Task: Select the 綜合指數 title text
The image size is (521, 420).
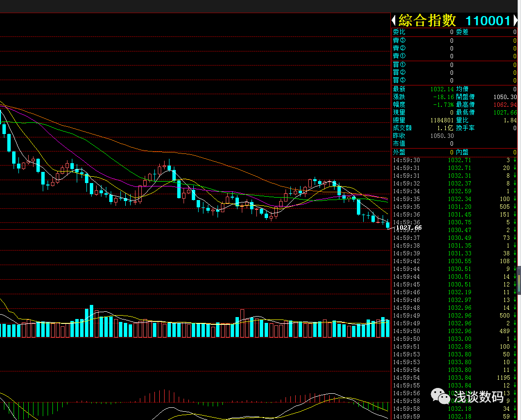Action: (x=427, y=20)
